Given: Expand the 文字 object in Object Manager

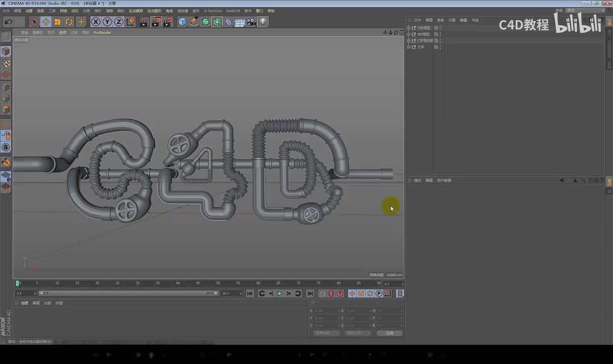Looking at the screenshot, I should coord(409,47).
